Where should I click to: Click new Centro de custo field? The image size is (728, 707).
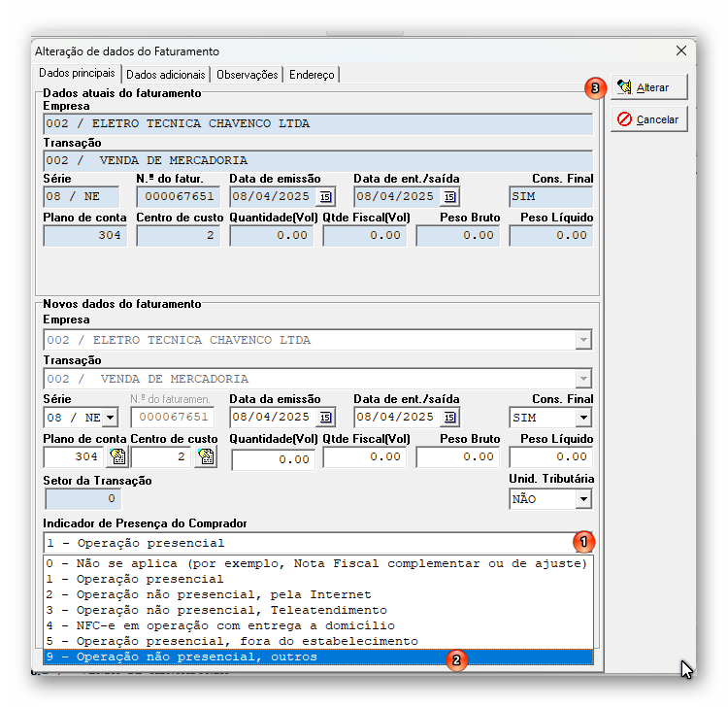[161, 456]
